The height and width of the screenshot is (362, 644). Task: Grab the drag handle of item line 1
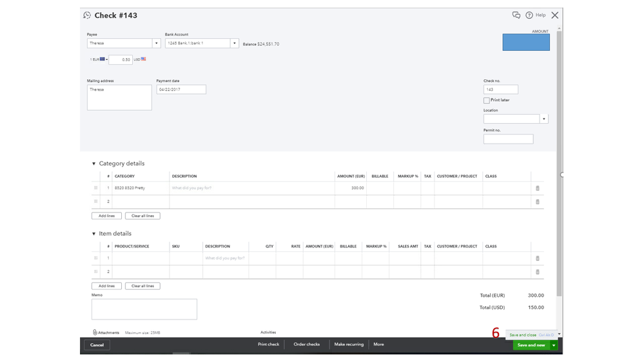coord(95,258)
